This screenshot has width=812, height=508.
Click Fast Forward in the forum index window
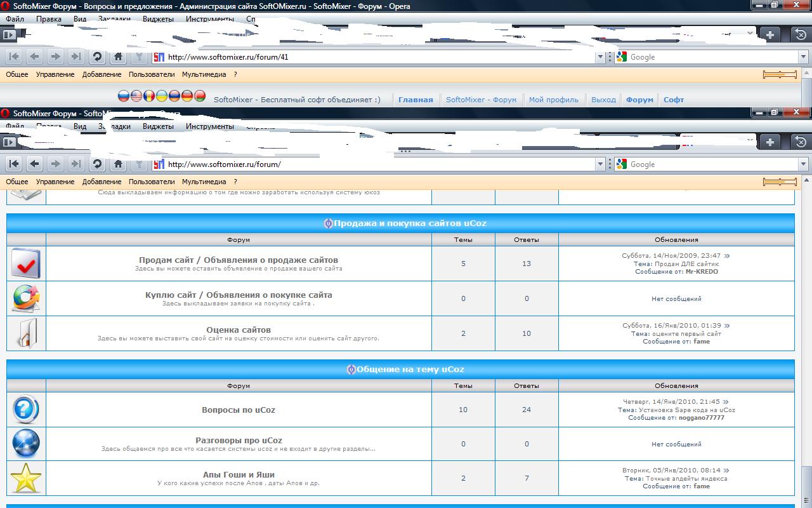76,164
